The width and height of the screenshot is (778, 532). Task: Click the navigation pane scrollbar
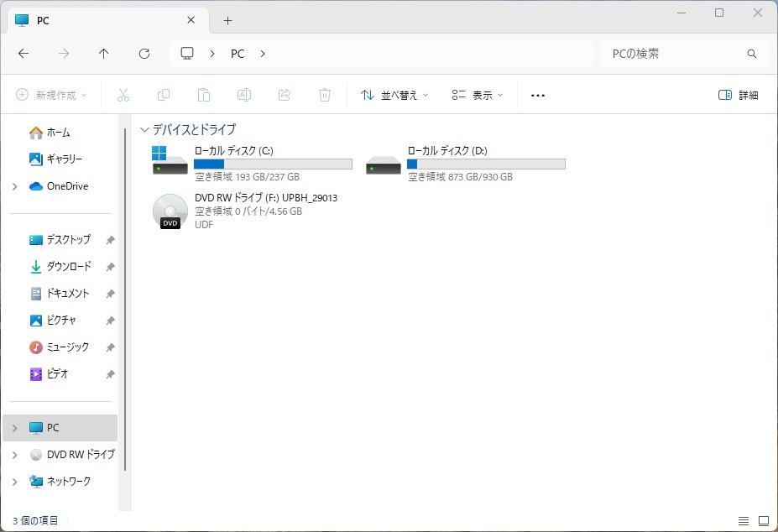(125, 300)
